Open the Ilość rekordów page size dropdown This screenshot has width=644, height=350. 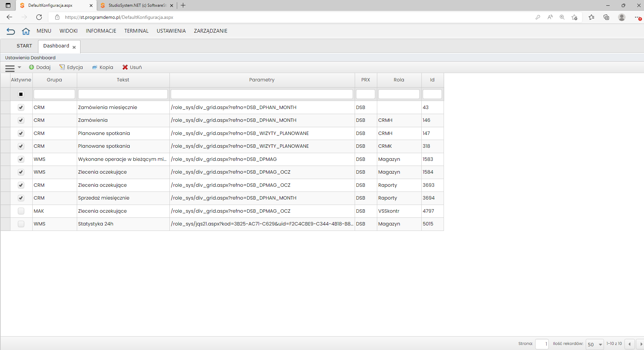[x=595, y=344]
